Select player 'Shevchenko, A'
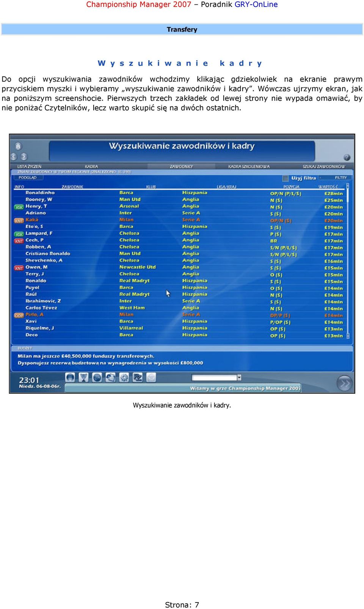The width and height of the screenshot is (364, 609). point(44,260)
